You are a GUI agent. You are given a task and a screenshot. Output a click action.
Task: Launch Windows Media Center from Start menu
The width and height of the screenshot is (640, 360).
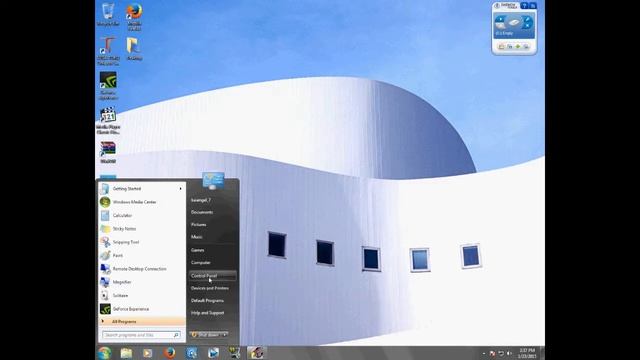[141, 202]
